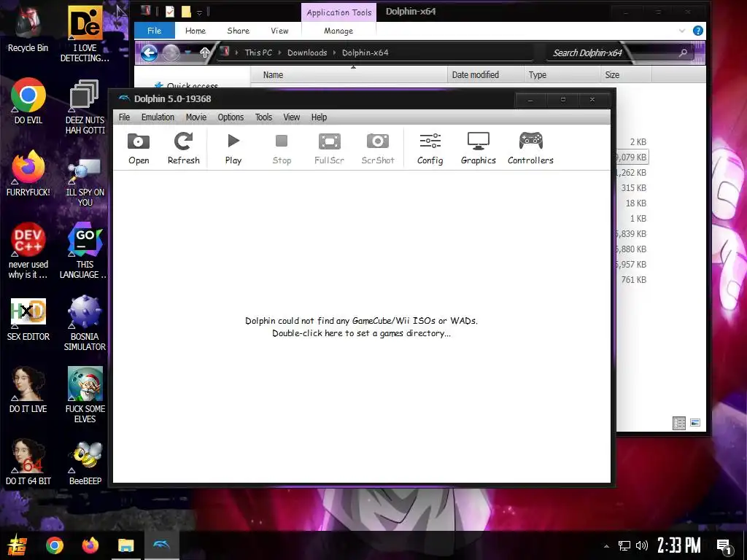The image size is (747, 560).
Task: Open Graphics settings in Dolphin
Action: point(479,149)
